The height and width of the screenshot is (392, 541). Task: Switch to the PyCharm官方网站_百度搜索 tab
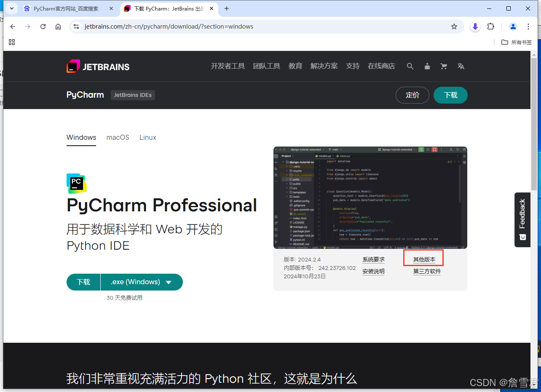pos(69,8)
